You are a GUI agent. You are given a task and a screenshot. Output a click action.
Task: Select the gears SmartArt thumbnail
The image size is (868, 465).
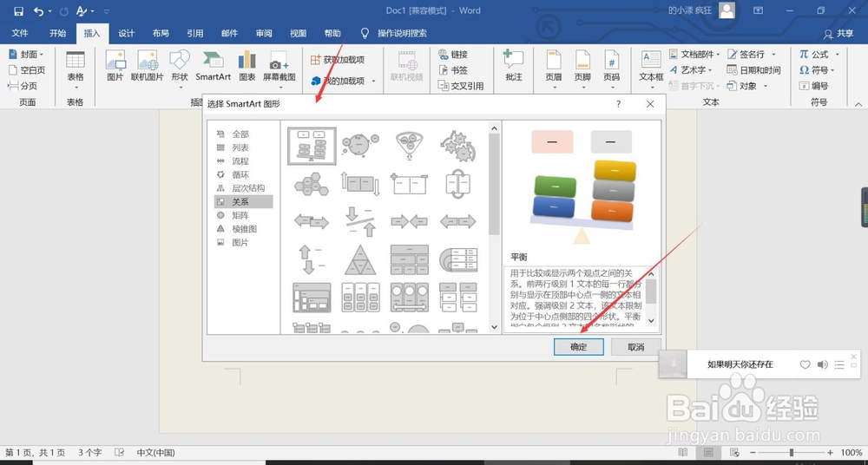pyautogui.click(x=457, y=146)
